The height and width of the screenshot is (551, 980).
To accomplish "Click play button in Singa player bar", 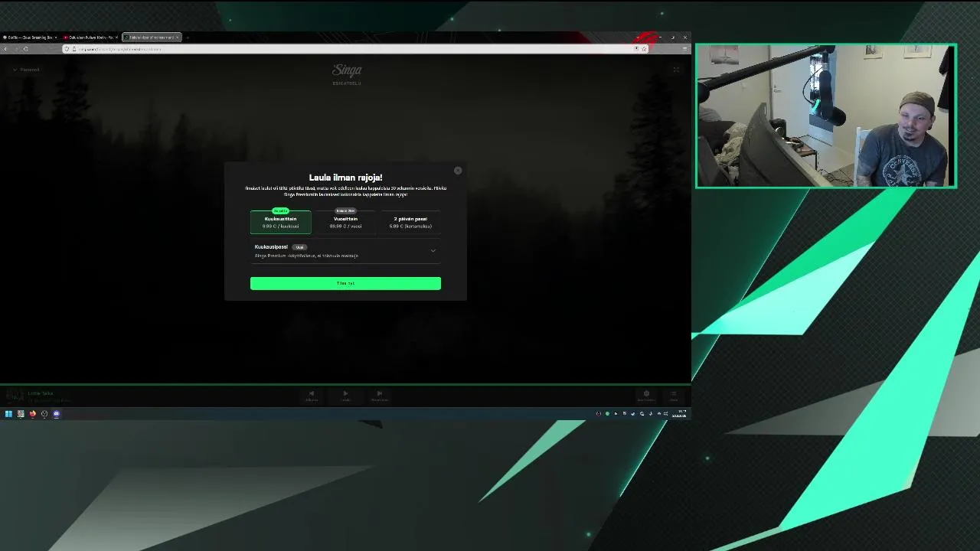I will [345, 395].
